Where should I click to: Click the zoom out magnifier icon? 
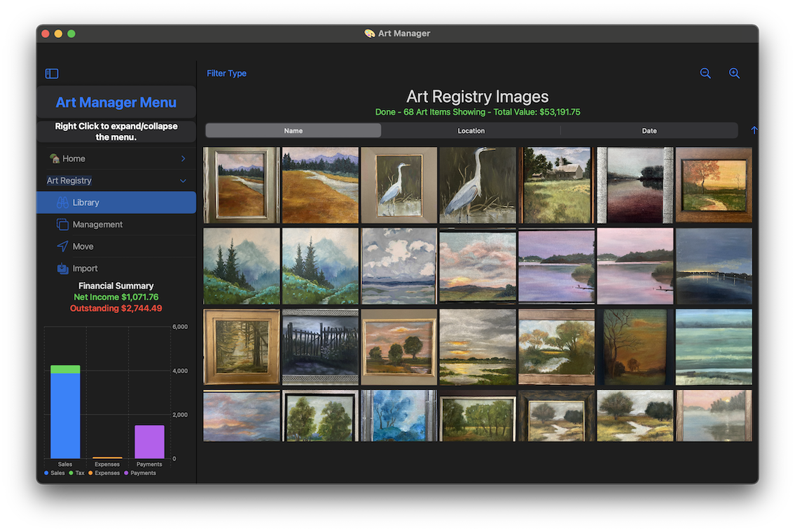(705, 73)
